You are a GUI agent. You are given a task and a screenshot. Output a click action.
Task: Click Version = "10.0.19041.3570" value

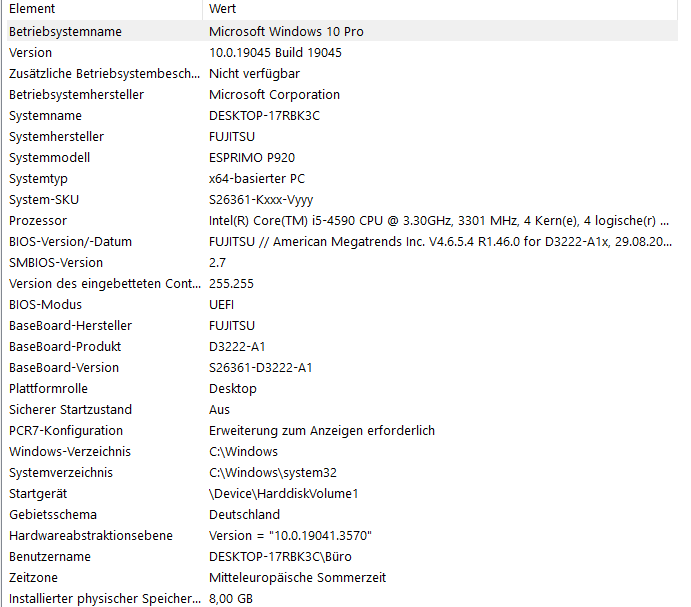tap(290, 536)
